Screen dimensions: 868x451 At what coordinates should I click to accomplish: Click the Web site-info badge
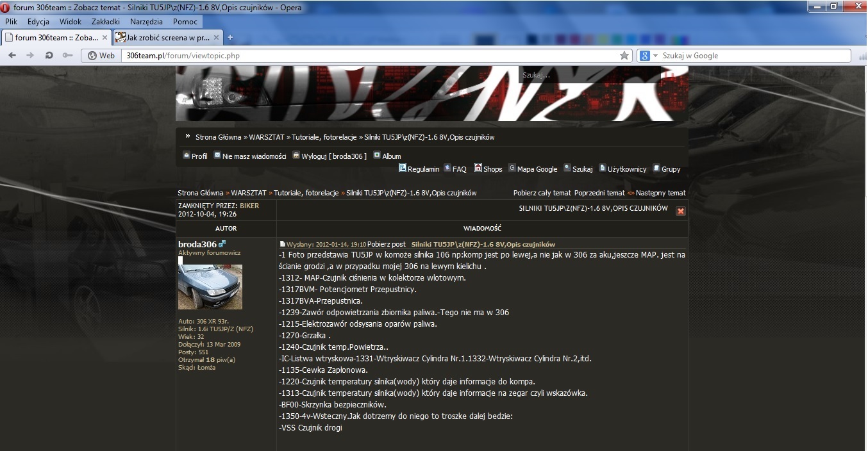[x=101, y=56]
